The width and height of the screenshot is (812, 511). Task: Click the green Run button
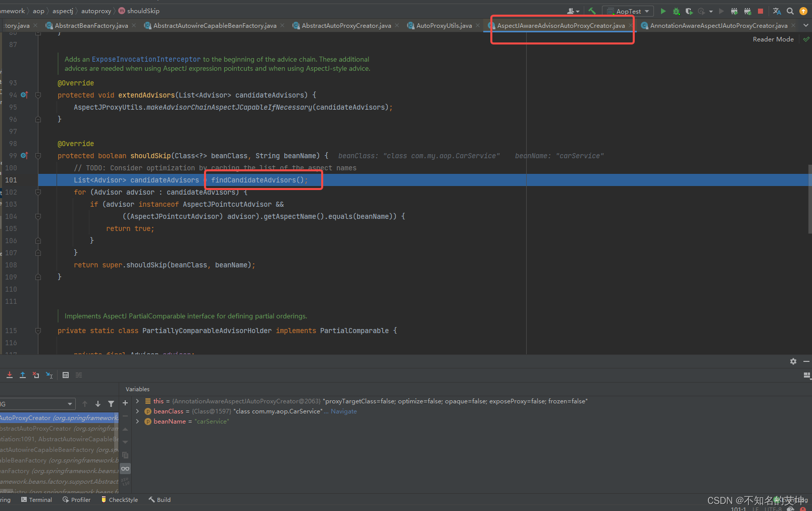click(663, 11)
